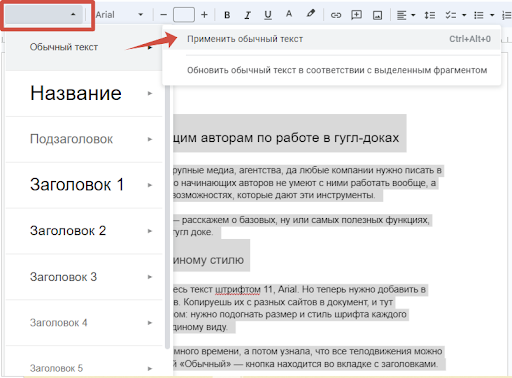Image resolution: width=512 pixels, height=378 pixels.
Task: Expand the alignment options arrow
Action: [x=413, y=15]
